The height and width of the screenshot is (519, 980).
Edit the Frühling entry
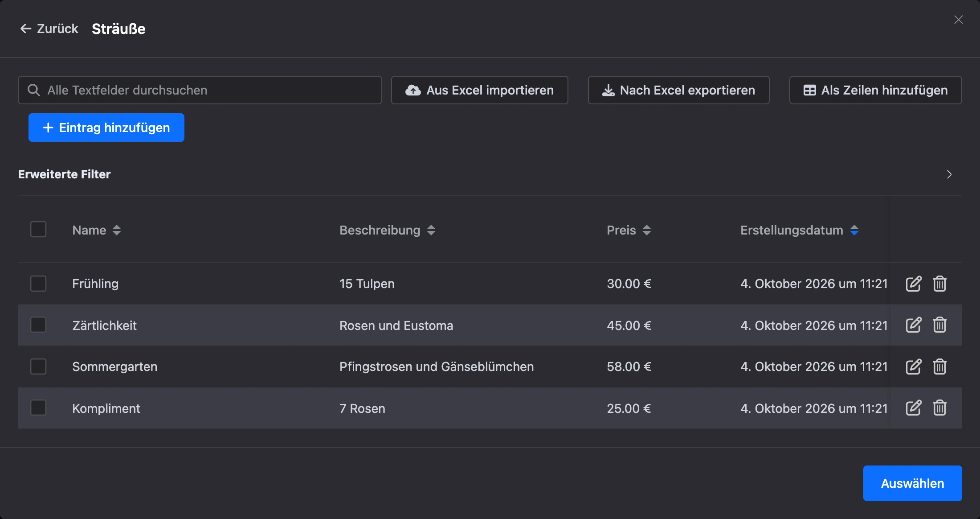pos(913,284)
